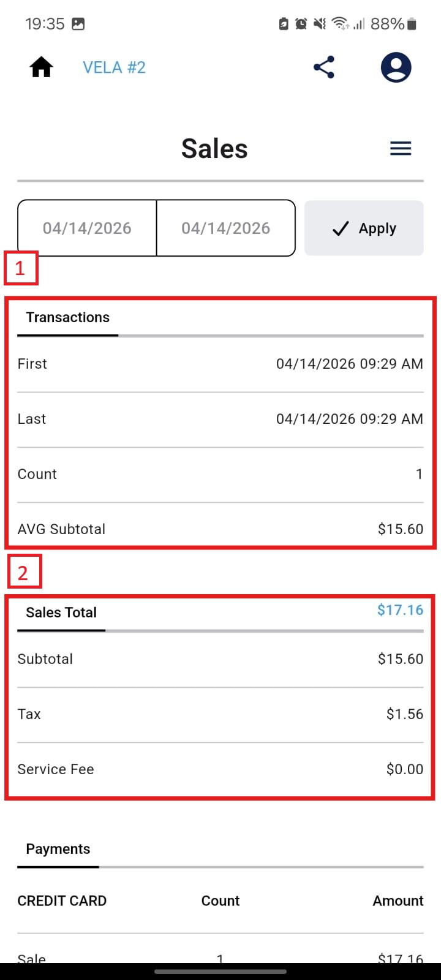
Task: Select the start date field
Action: 87,228
